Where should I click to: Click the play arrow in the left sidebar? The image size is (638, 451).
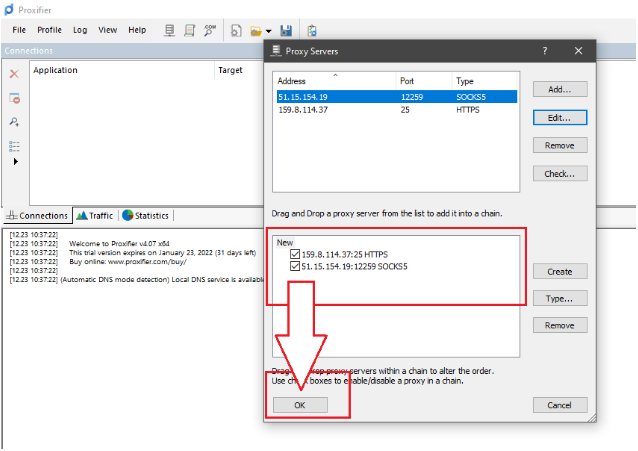click(x=15, y=161)
